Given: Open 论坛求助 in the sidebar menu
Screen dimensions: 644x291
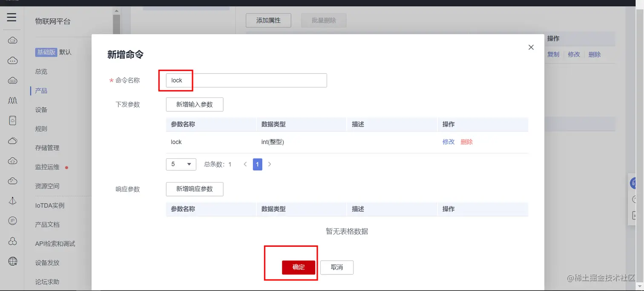Looking at the screenshot, I should (47, 282).
